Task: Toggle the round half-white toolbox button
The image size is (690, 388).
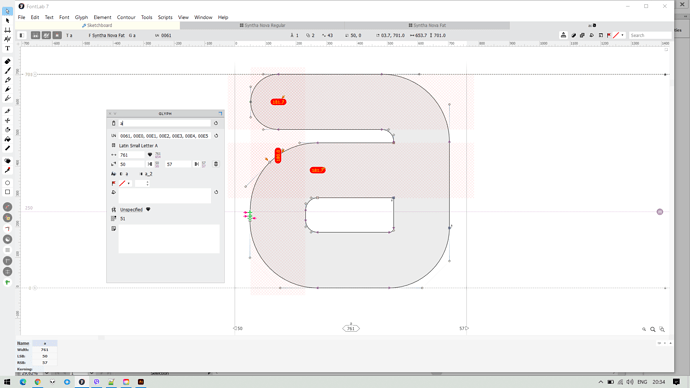Action: point(7,239)
